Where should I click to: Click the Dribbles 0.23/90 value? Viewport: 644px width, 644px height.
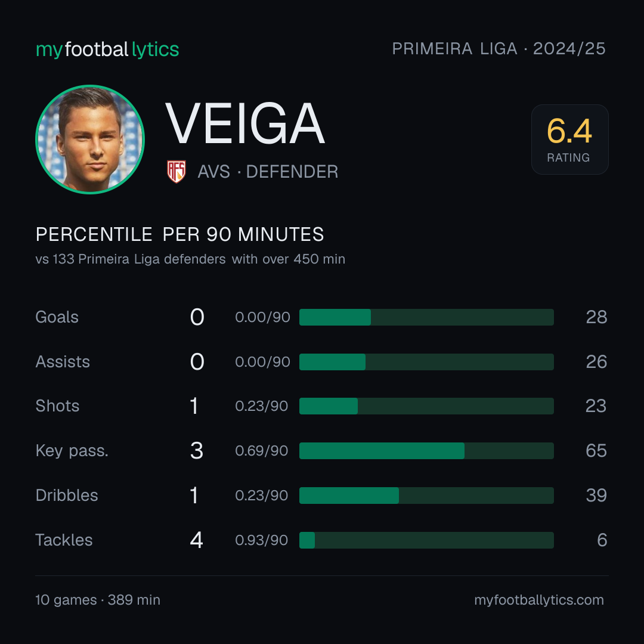[261, 496]
